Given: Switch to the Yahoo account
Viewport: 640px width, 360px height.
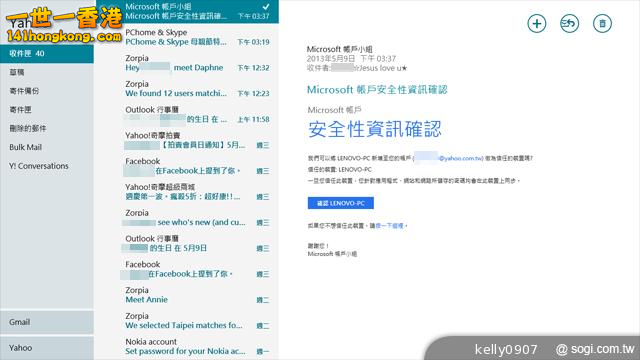Looking at the screenshot, I should click(47, 348).
